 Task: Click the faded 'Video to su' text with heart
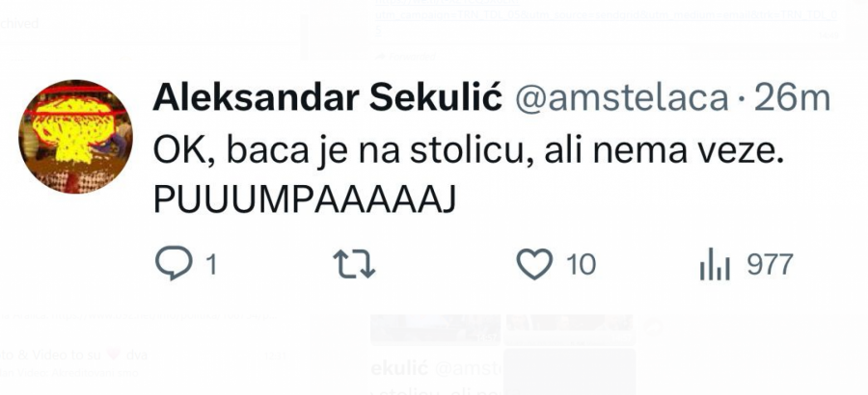click(58, 354)
